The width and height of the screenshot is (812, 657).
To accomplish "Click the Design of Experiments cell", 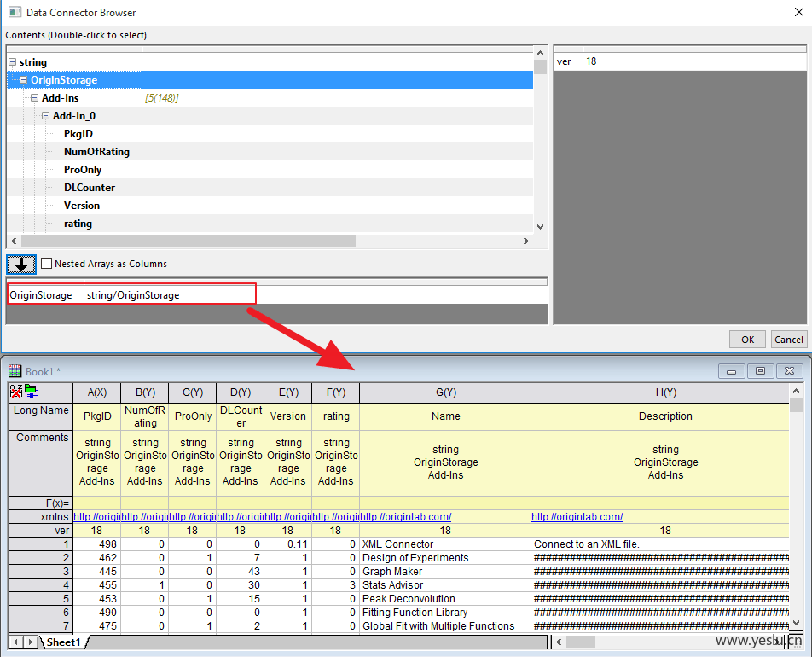I will click(x=445, y=557).
